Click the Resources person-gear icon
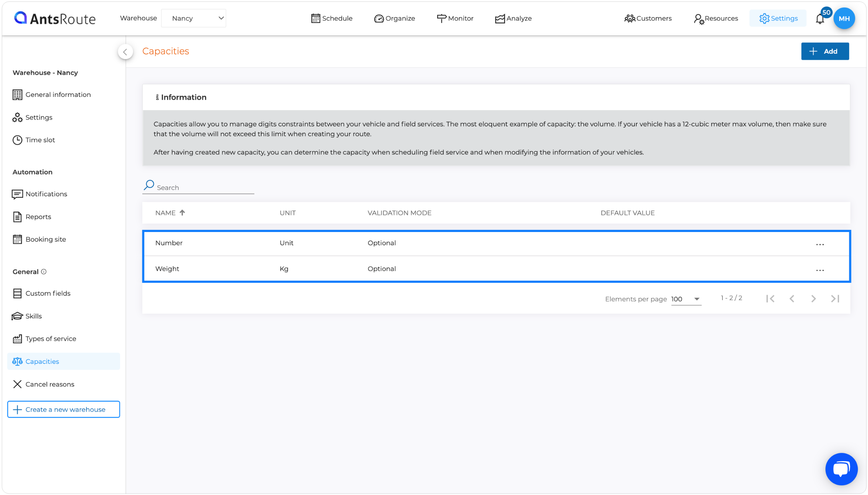Viewport: 868px width, 495px height. (x=699, y=19)
